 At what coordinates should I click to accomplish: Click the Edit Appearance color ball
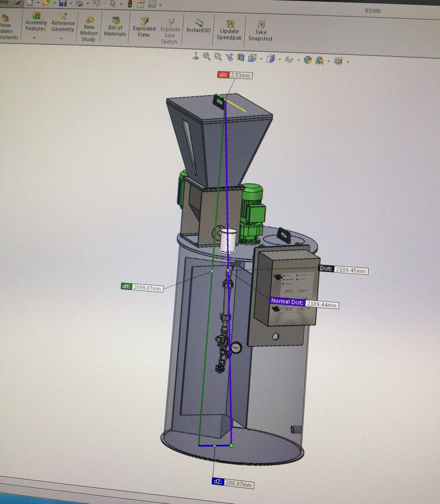[x=308, y=60]
